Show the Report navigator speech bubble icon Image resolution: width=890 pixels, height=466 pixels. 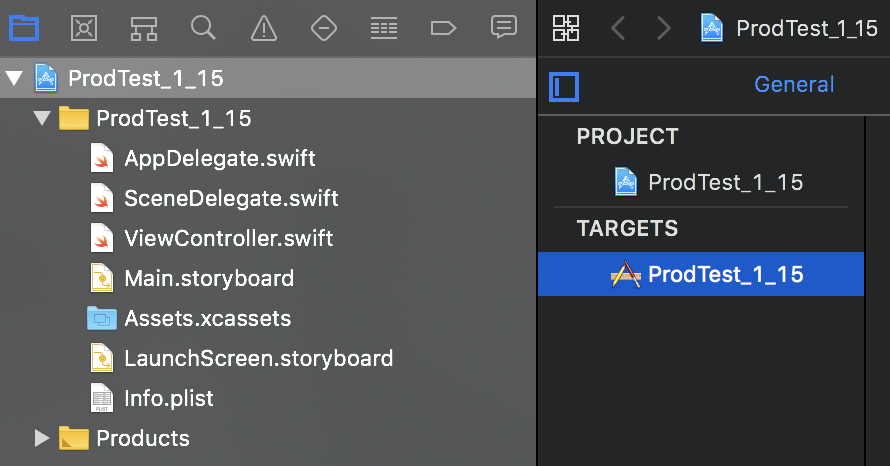click(503, 27)
